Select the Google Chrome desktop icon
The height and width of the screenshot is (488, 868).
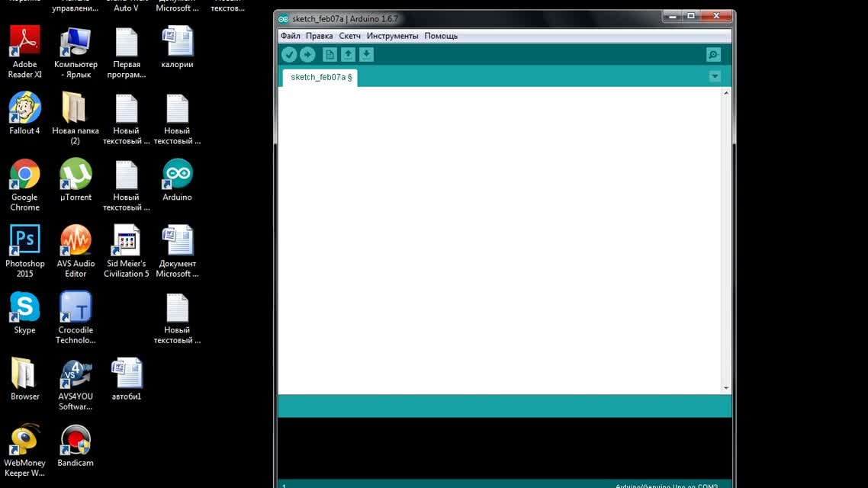point(25,185)
